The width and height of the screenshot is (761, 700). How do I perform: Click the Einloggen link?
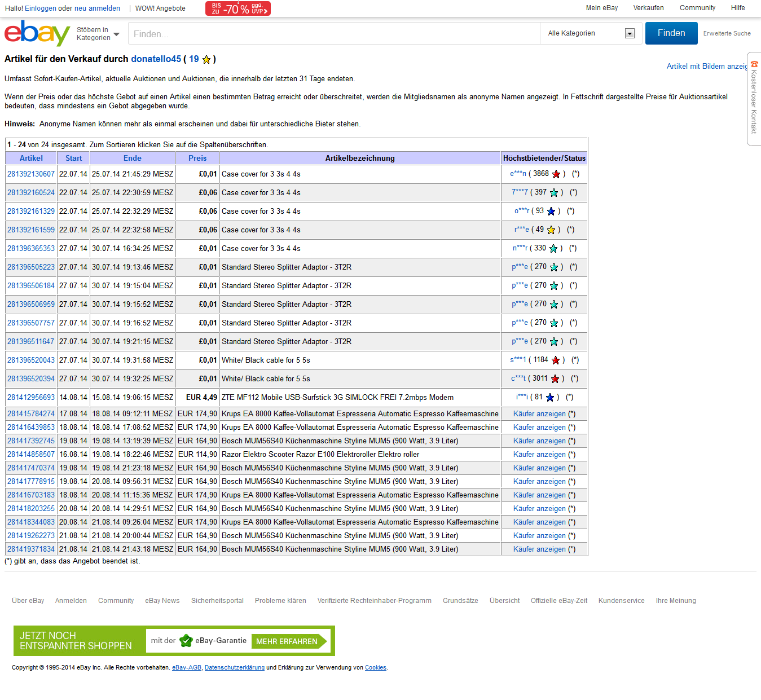coord(41,8)
